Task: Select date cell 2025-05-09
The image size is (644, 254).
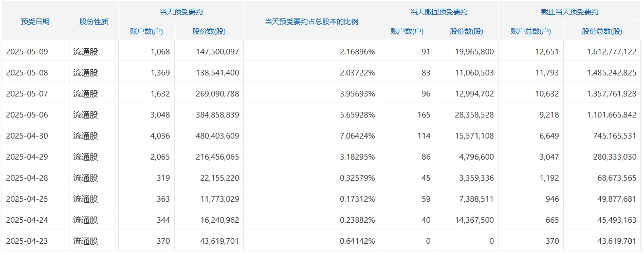Action: pos(27,52)
